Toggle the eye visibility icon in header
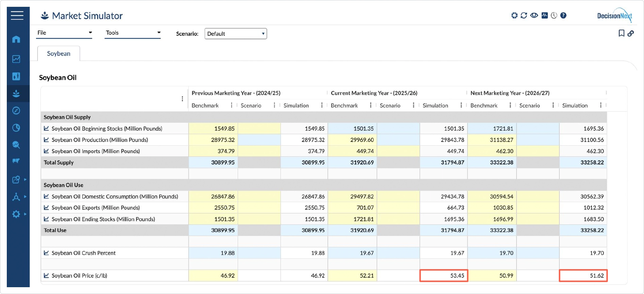Viewport: 644px width, 294px height. [x=534, y=15]
